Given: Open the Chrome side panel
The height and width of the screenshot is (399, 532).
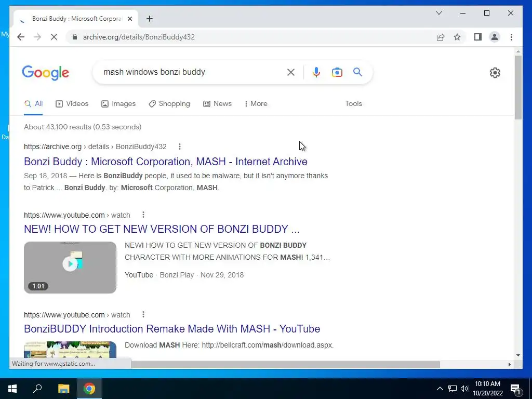Looking at the screenshot, I should (478, 37).
